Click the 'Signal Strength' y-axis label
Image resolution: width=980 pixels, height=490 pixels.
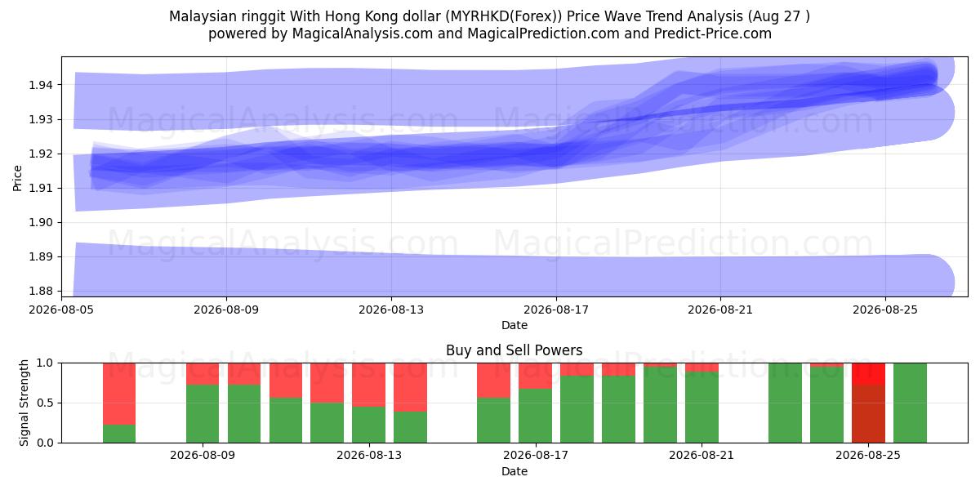[x=24, y=403]
